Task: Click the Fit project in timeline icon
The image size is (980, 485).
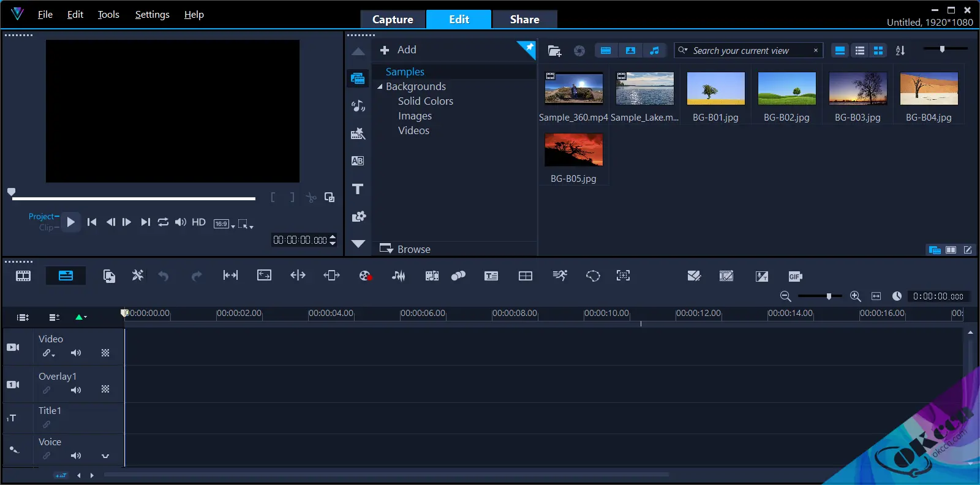Action: click(x=876, y=296)
